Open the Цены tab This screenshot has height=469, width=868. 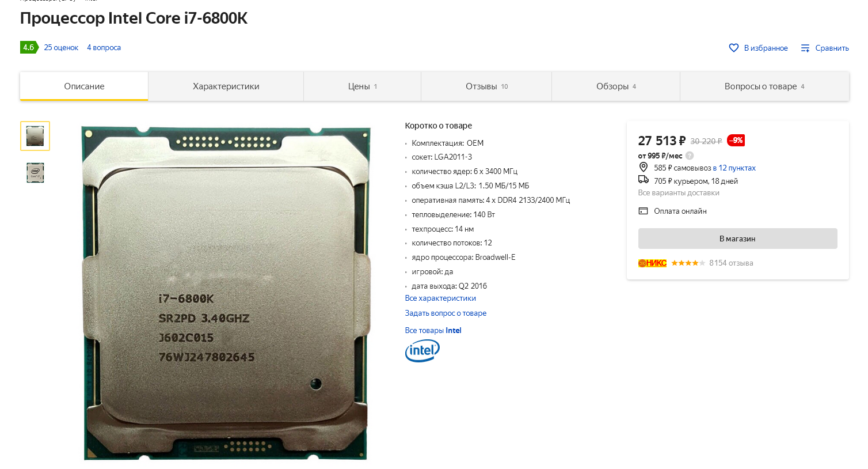tap(363, 86)
